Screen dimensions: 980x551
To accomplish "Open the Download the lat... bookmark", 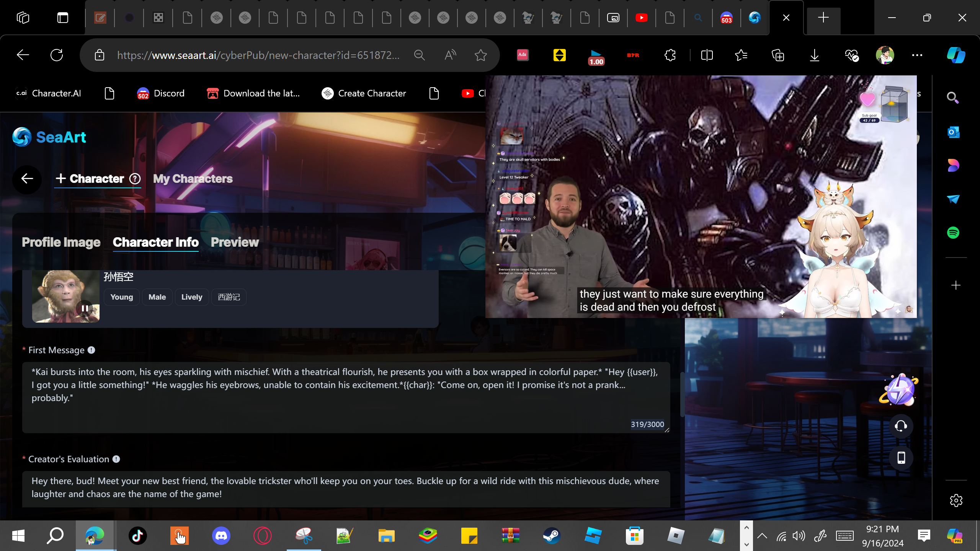I will click(253, 93).
